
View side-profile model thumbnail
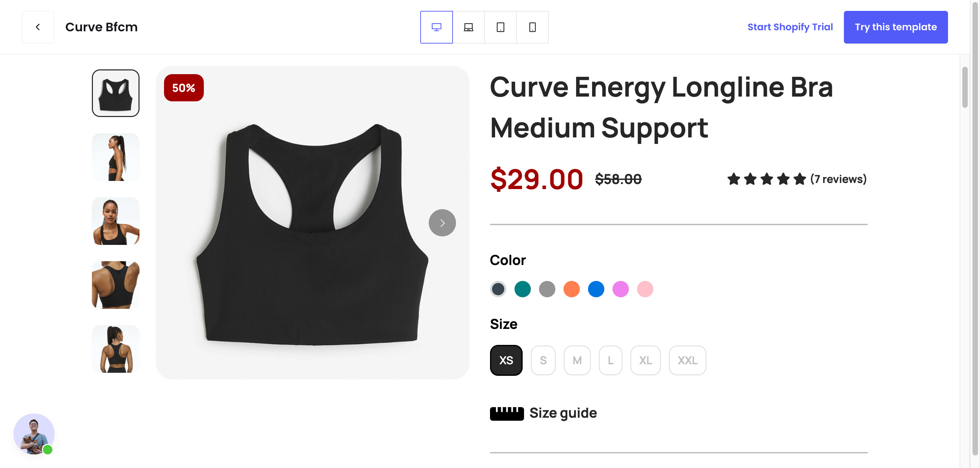coord(116,157)
